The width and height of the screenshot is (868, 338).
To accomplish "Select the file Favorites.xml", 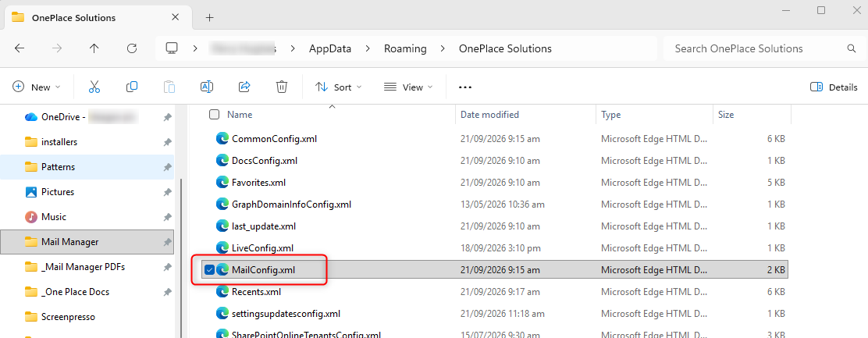I will tap(258, 182).
